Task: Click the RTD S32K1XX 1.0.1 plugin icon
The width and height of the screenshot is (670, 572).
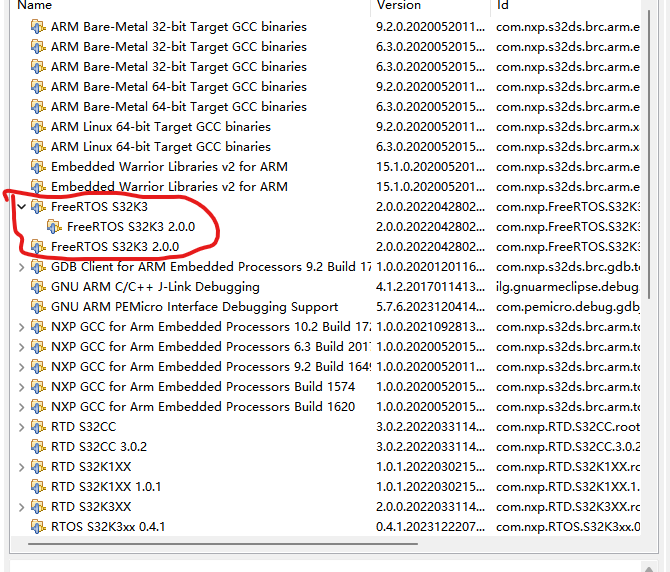Action: coord(38,487)
